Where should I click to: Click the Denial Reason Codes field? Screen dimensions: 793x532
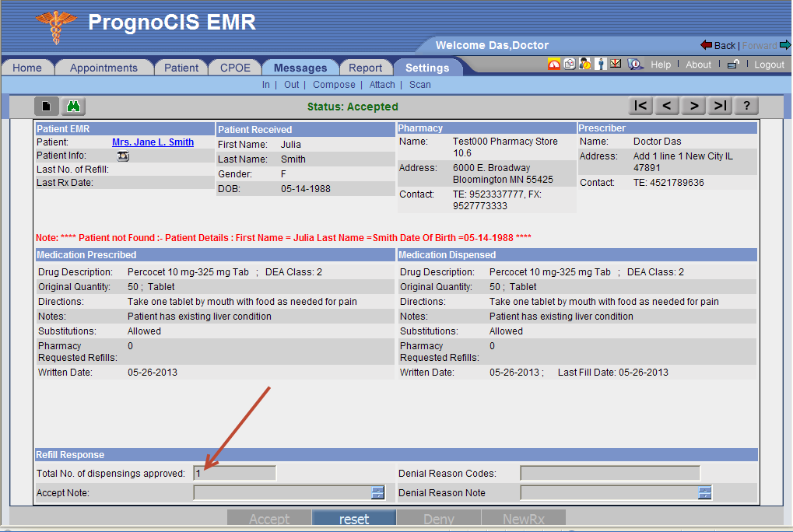click(610, 474)
